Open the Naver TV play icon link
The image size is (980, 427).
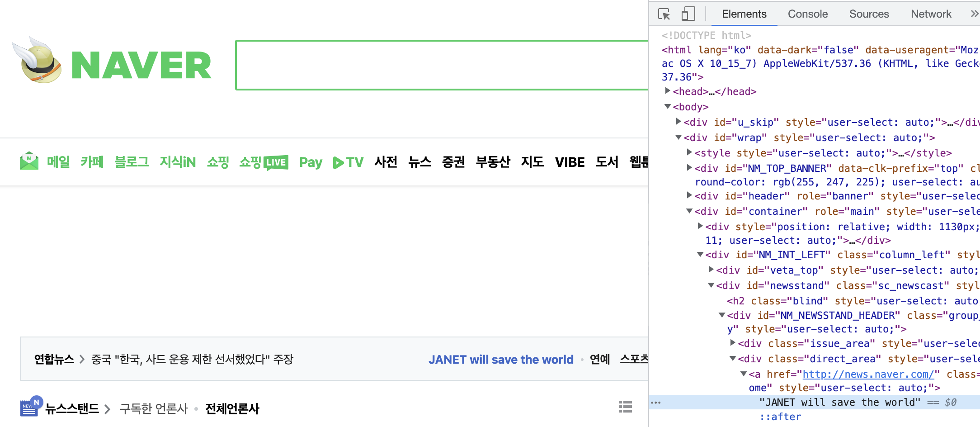[x=348, y=162]
